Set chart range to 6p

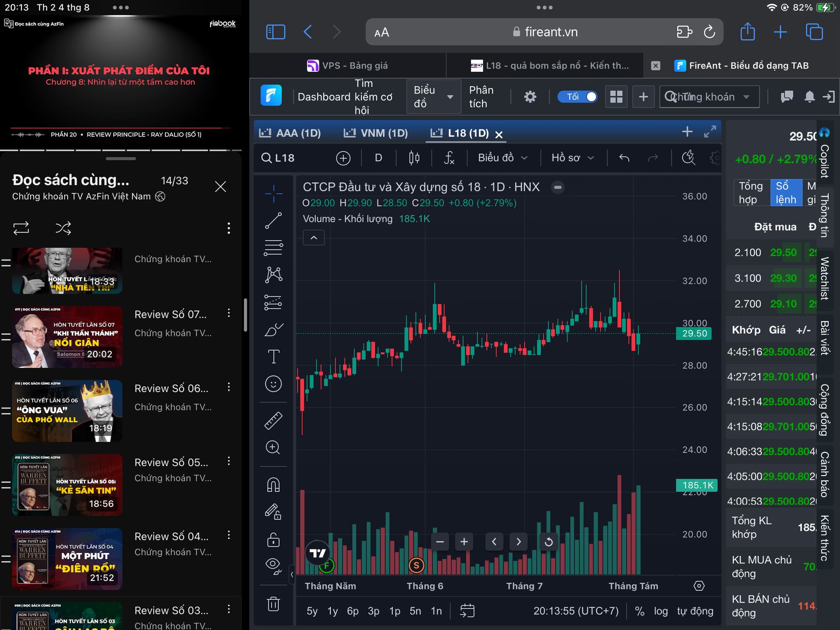point(353,611)
